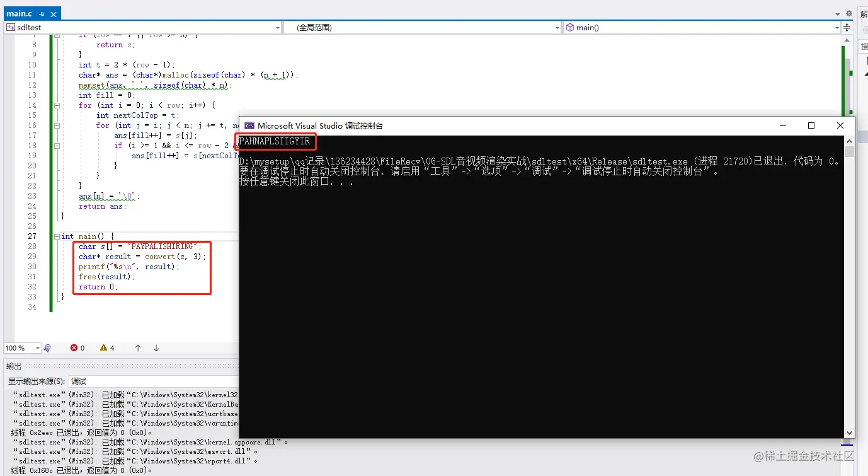Viewport: 868px width, 476px height.
Task: Open the 显示输出来源 dropdown showing 调试
Action: tap(154, 381)
